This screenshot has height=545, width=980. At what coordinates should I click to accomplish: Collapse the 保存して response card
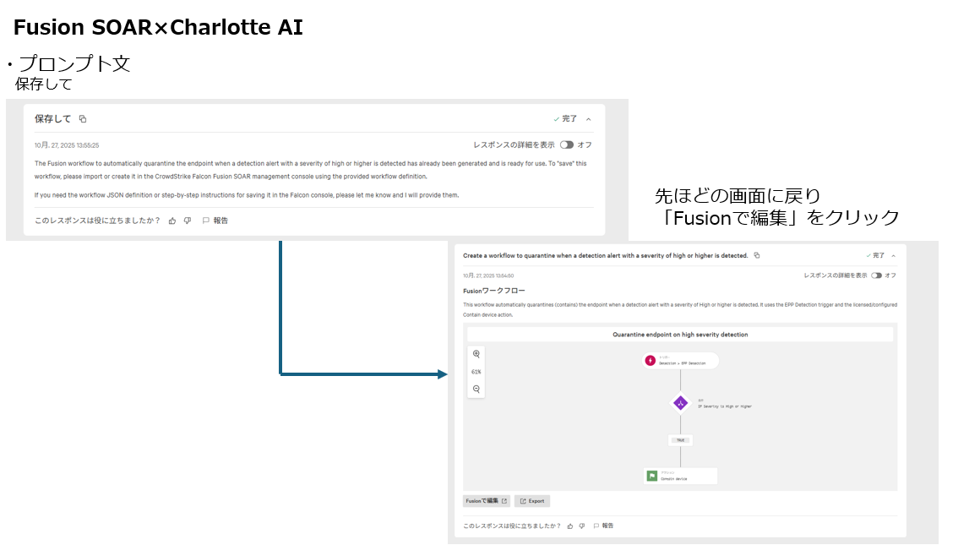click(589, 119)
